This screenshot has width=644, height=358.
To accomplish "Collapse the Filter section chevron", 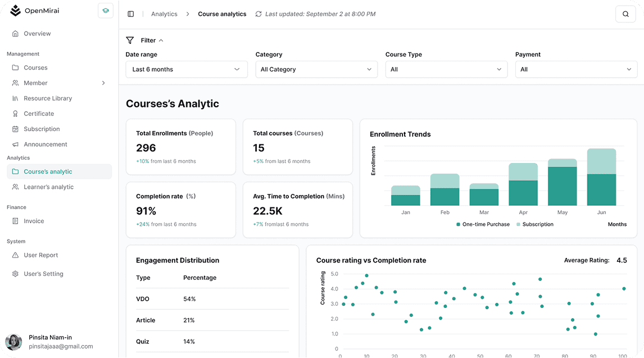I will click(161, 40).
